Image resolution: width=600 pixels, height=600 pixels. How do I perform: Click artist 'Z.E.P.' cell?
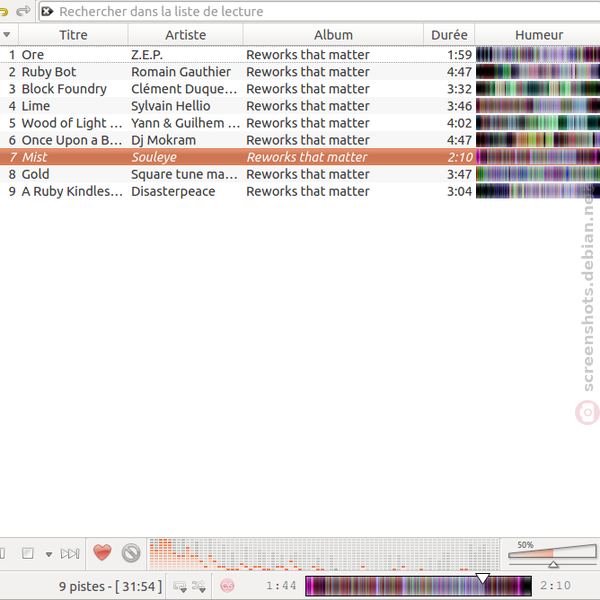pos(147,55)
